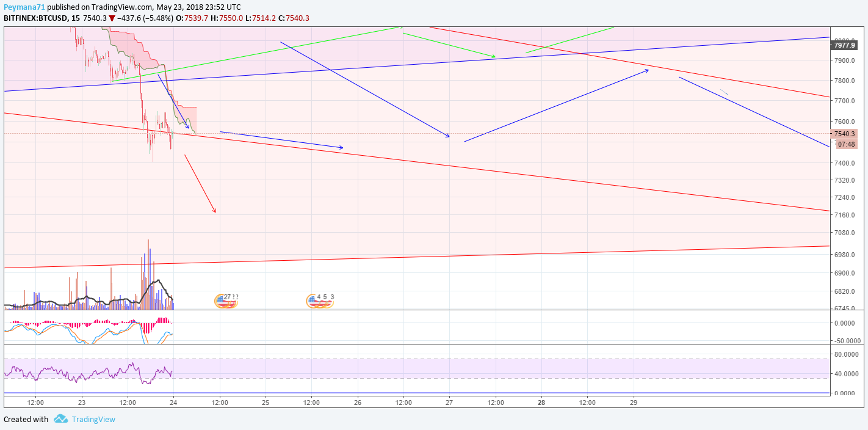Select the close value C:7540.3 in header
868x430 pixels.
pyautogui.click(x=294, y=18)
